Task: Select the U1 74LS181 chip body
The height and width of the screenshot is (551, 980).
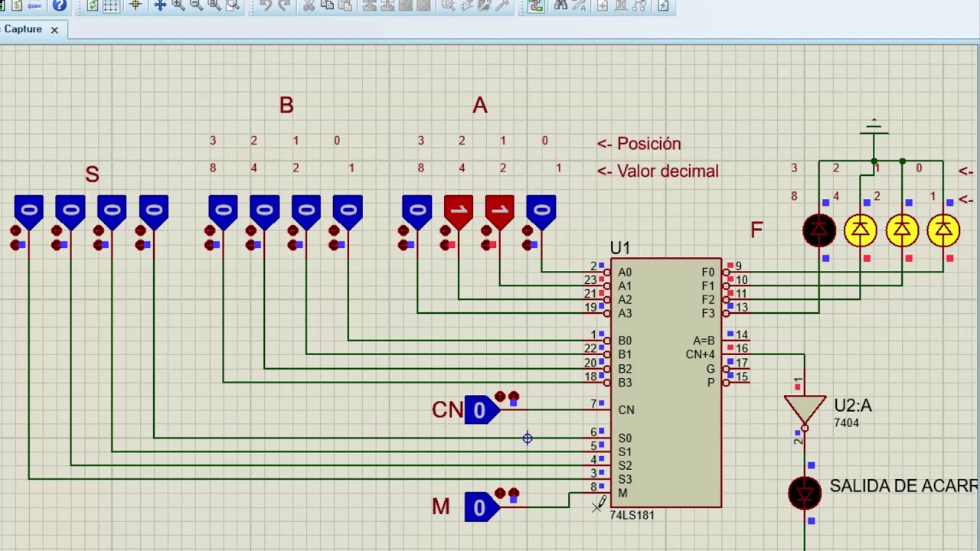Action: pyautogui.click(x=666, y=383)
